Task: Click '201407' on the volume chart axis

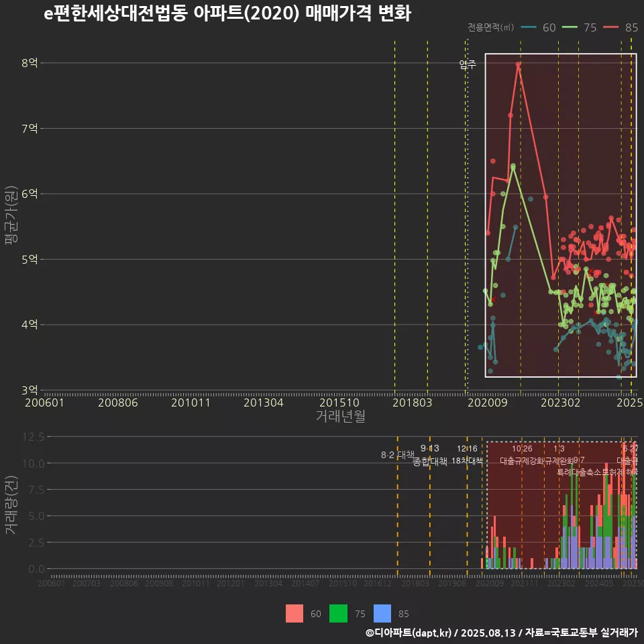Action: (305, 583)
